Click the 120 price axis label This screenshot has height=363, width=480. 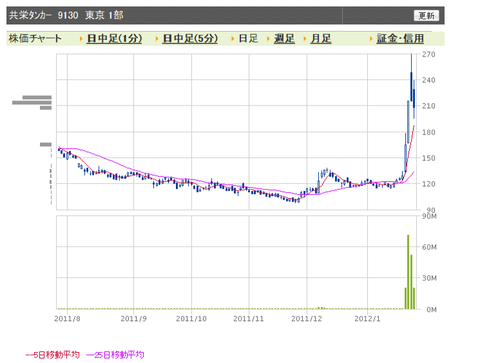[x=429, y=184]
